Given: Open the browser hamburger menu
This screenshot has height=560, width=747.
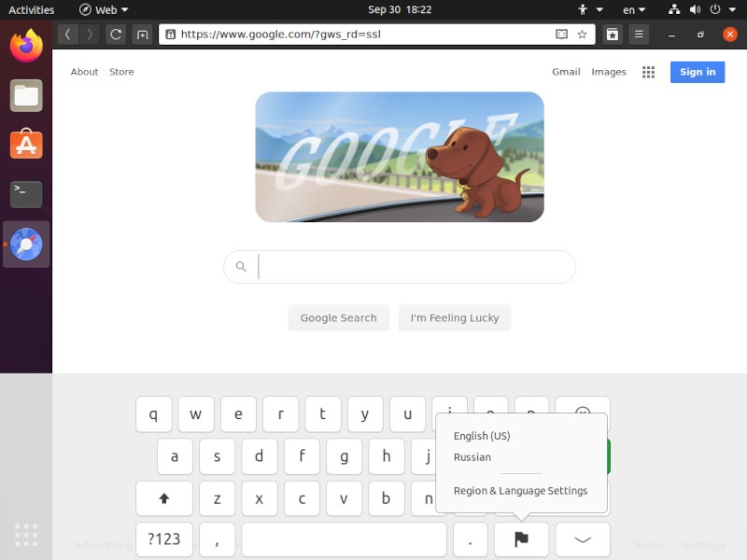Looking at the screenshot, I should (x=639, y=34).
